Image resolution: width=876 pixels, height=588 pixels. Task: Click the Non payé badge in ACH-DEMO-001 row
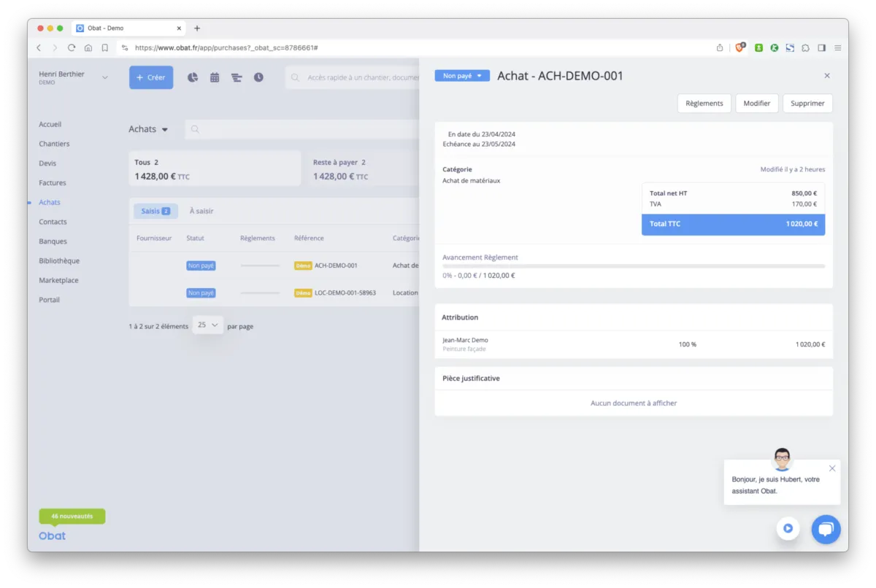pyautogui.click(x=201, y=266)
